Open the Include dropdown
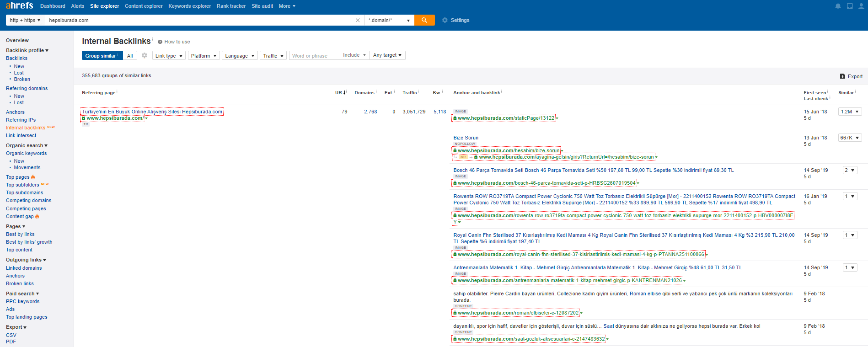 (x=354, y=55)
